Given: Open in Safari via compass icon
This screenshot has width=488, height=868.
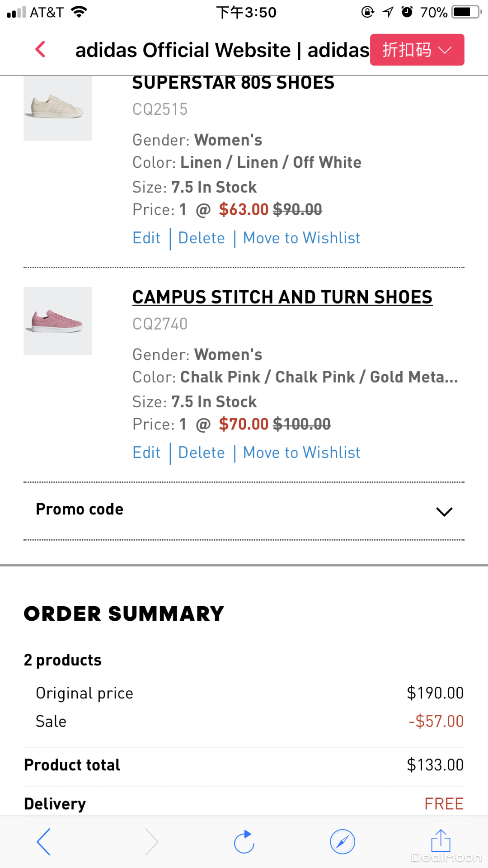Looking at the screenshot, I should [343, 842].
